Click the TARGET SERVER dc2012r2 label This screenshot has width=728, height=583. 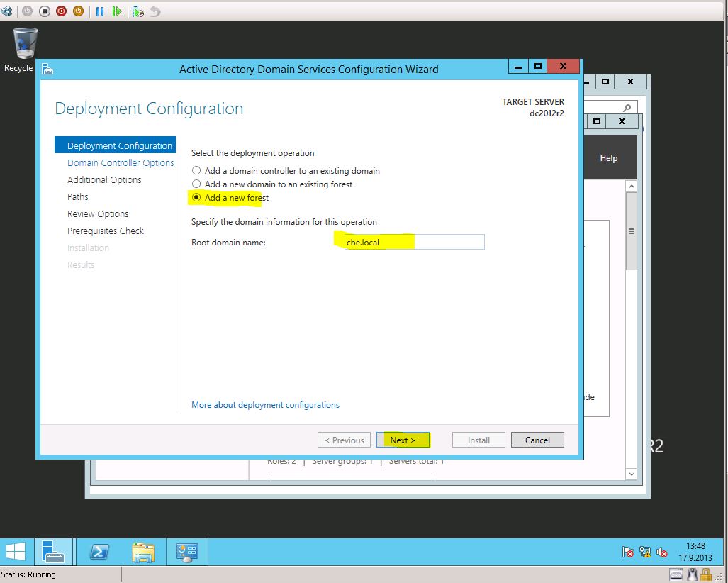click(533, 107)
